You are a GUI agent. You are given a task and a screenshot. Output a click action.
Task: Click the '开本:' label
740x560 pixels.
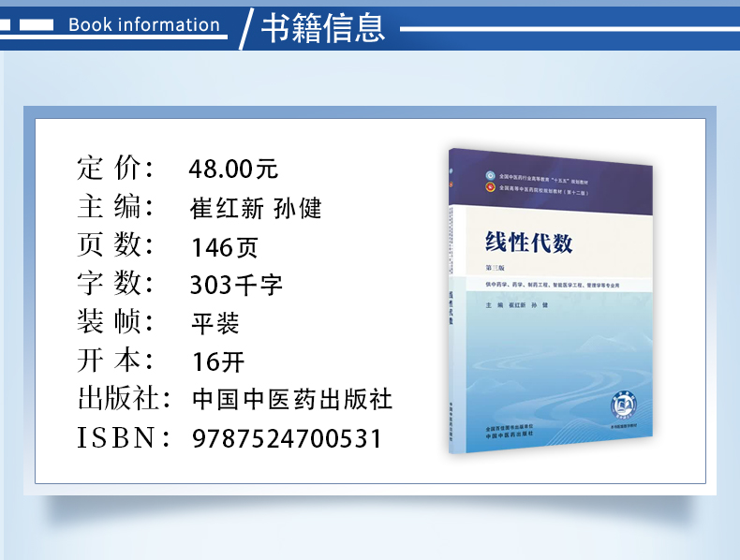[115, 361]
